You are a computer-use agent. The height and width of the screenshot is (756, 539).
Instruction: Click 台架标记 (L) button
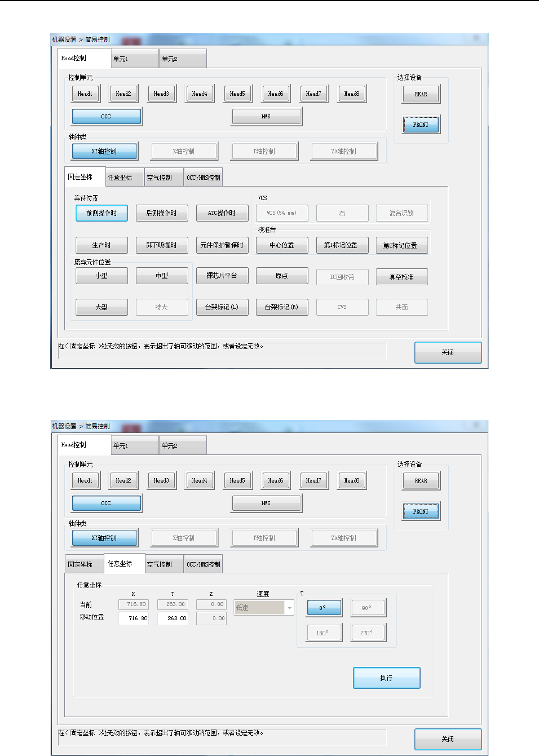tap(222, 307)
